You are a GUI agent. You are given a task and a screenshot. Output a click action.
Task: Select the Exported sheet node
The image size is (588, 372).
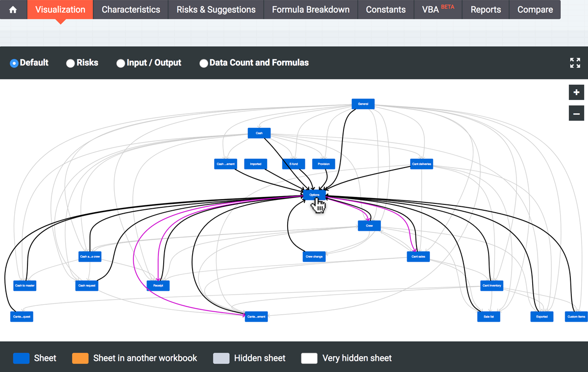[542, 317]
